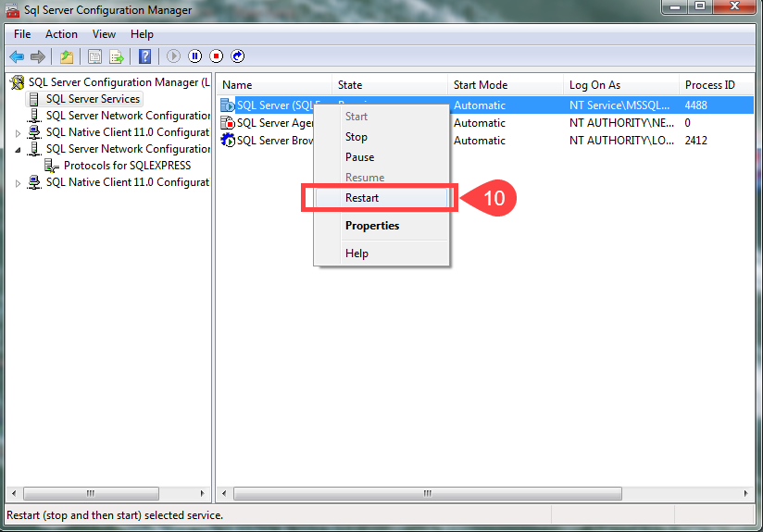Click the SQL Server service row icon

(x=227, y=105)
